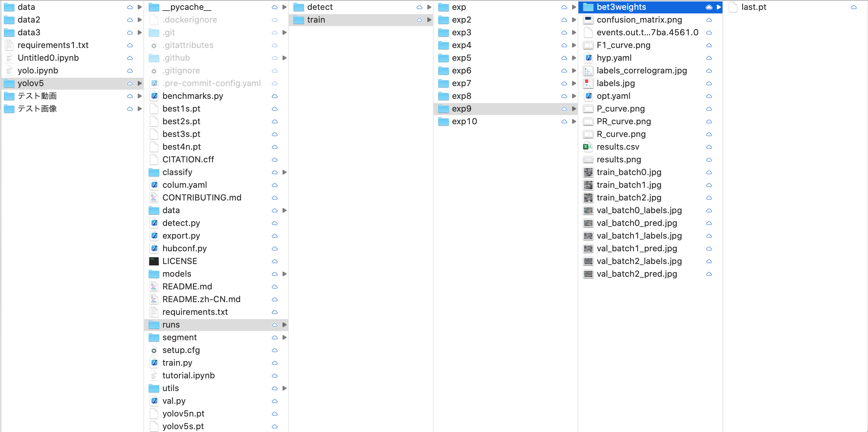Expand the runs folder disclosure arrow
Viewport: 868px width, 432px height.
pos(285,325)
